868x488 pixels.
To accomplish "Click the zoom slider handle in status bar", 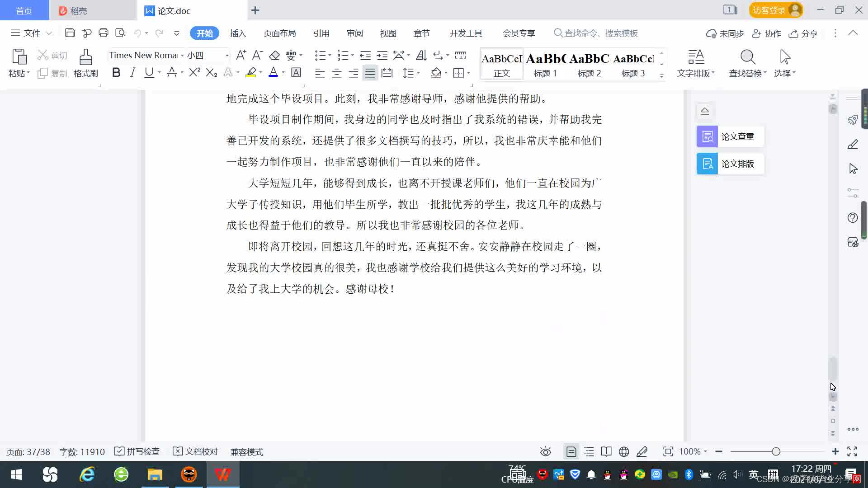I will (776, 451).
